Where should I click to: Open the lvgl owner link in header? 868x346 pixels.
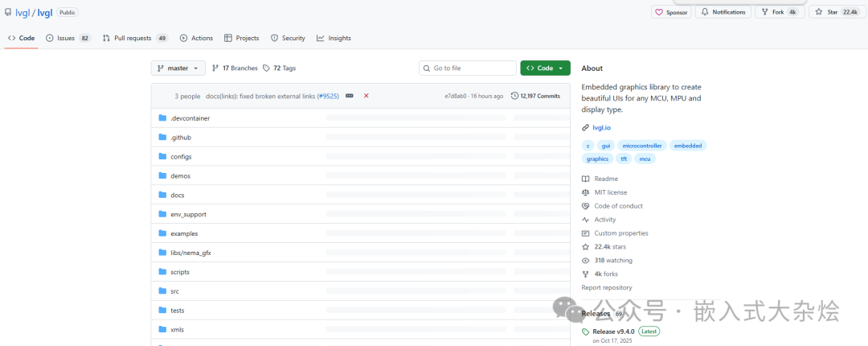click(x=23, y=12)
